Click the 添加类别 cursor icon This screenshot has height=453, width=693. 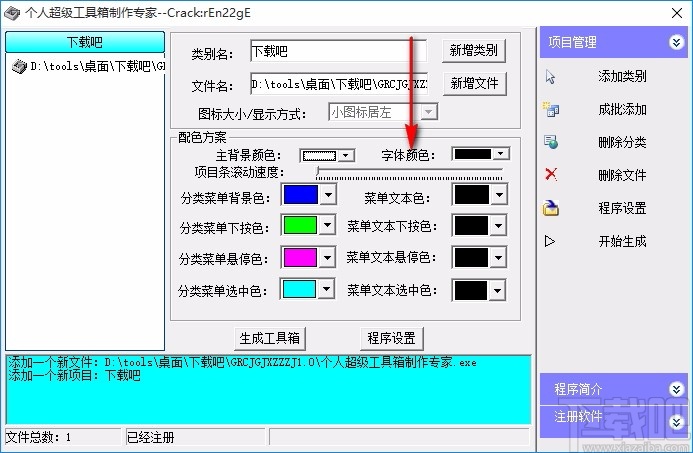(550, 76)
